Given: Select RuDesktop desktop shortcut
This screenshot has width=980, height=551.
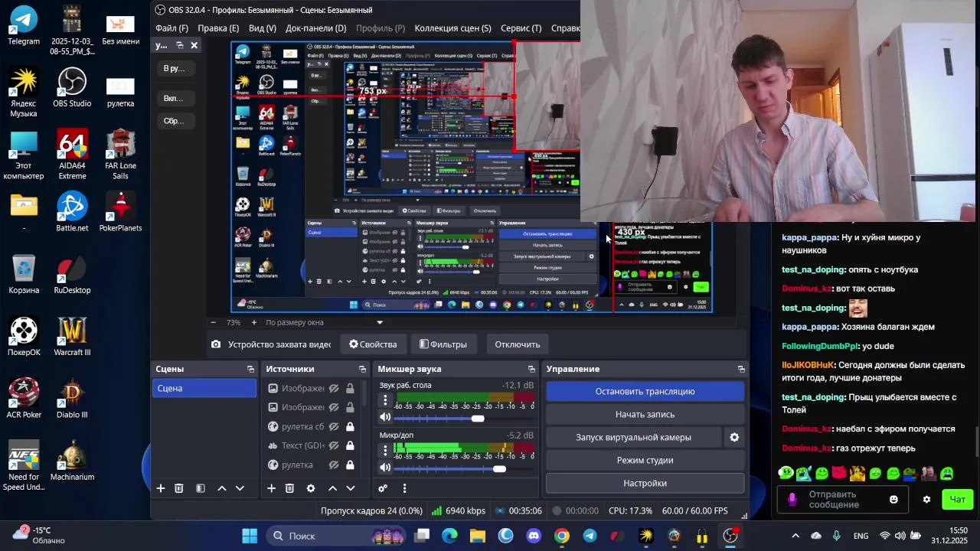Looking at the screenshot, I should tap(72, 275).
